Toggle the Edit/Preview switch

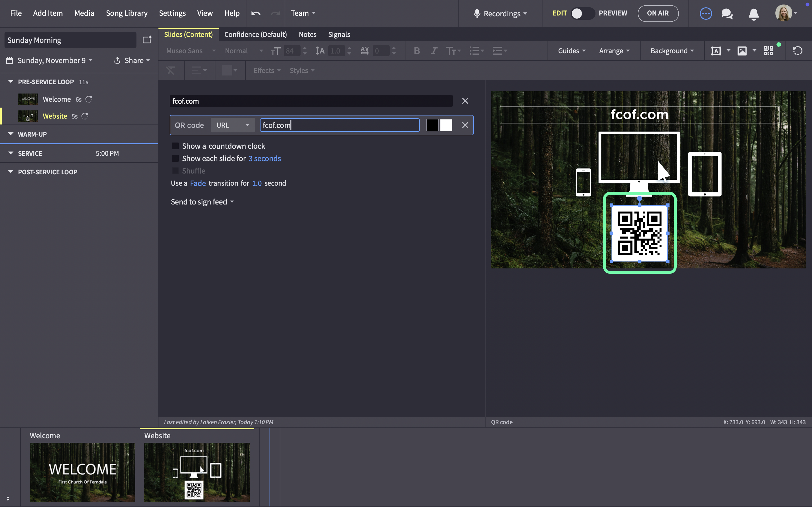click(583, 14)
